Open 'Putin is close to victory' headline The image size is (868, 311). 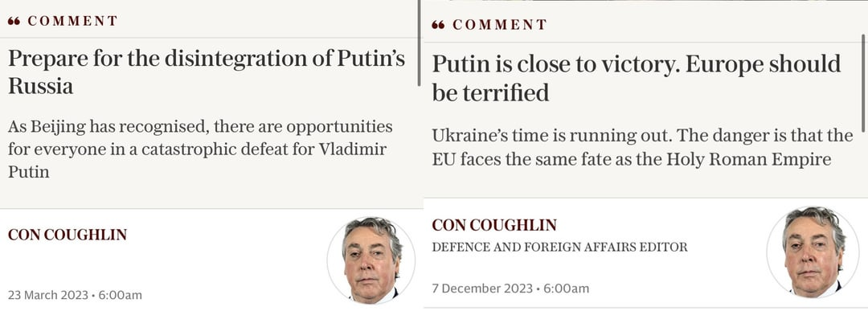(637, 78)
